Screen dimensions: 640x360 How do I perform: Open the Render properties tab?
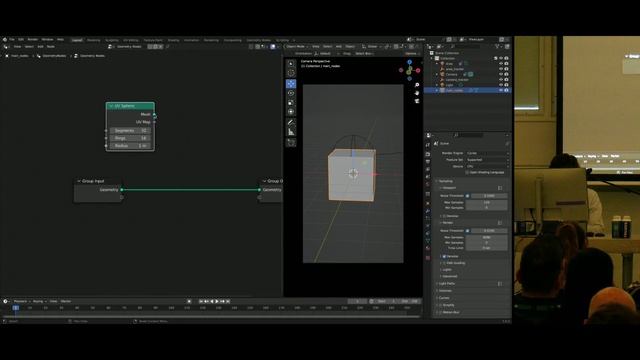(x=428, y=155)
